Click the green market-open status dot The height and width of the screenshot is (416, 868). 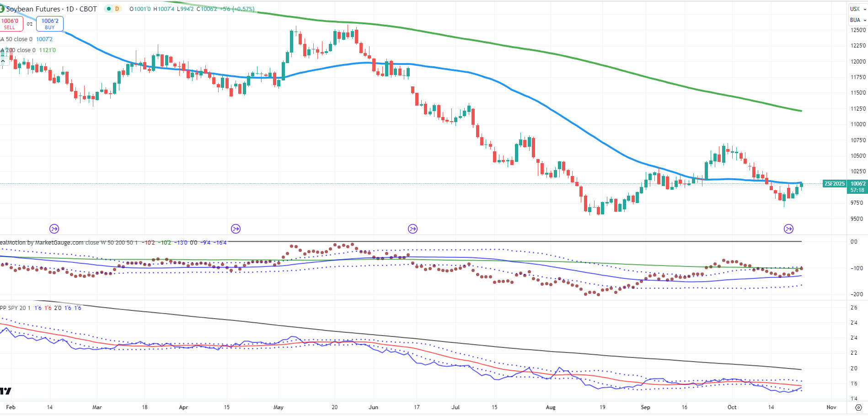click(109, 9)
